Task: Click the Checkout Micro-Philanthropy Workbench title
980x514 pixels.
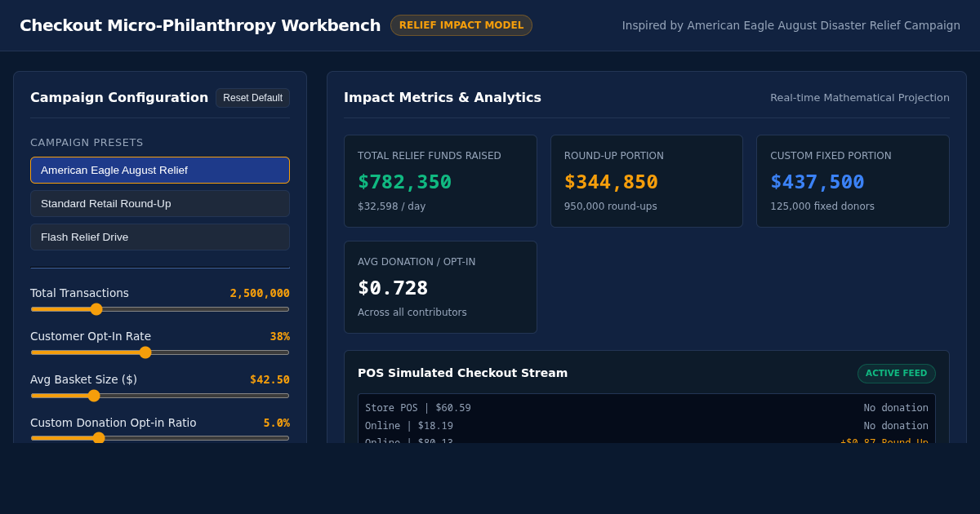Action: [200, 25]
